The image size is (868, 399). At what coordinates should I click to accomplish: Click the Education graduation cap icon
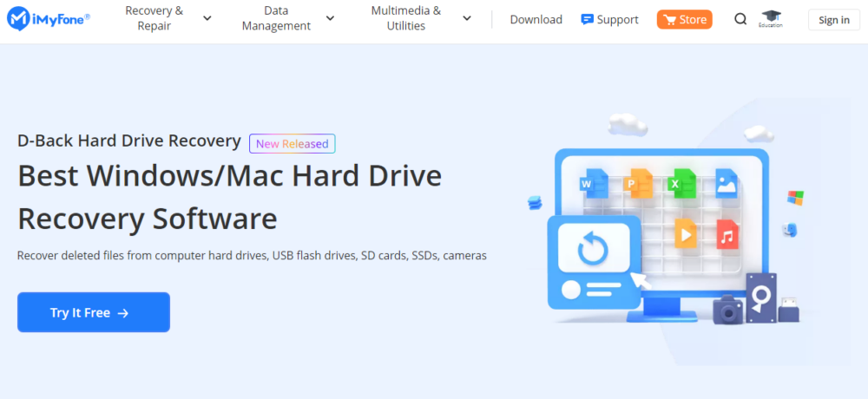pos(770,18)
